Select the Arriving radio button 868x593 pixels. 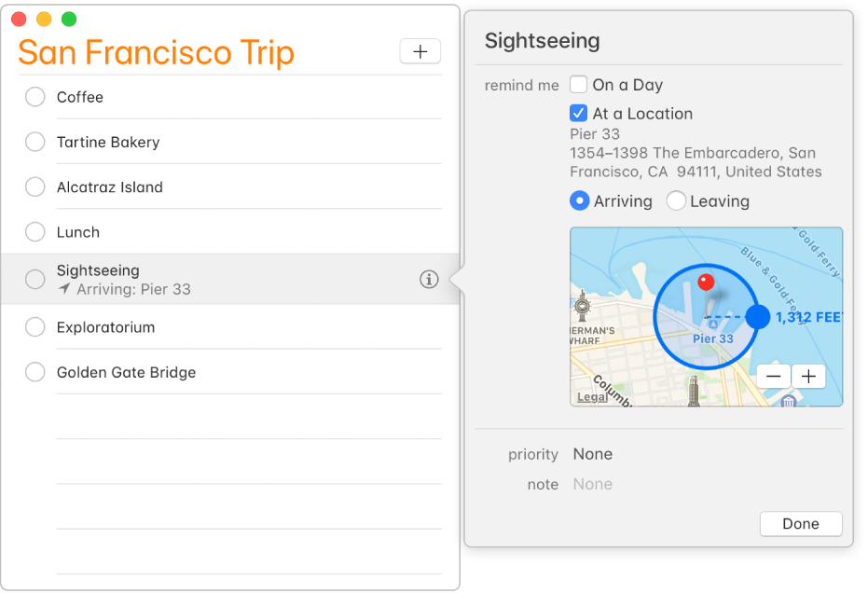point(580,201)
